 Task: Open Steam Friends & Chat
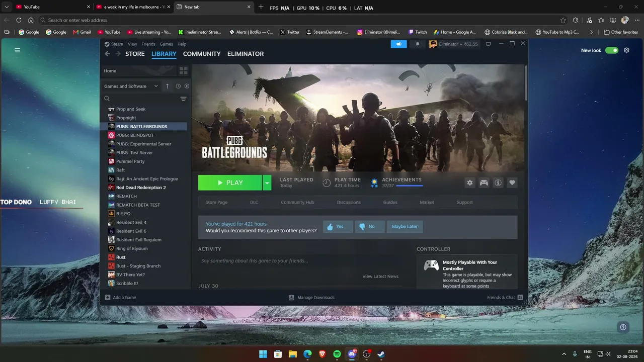click(505, 298)
